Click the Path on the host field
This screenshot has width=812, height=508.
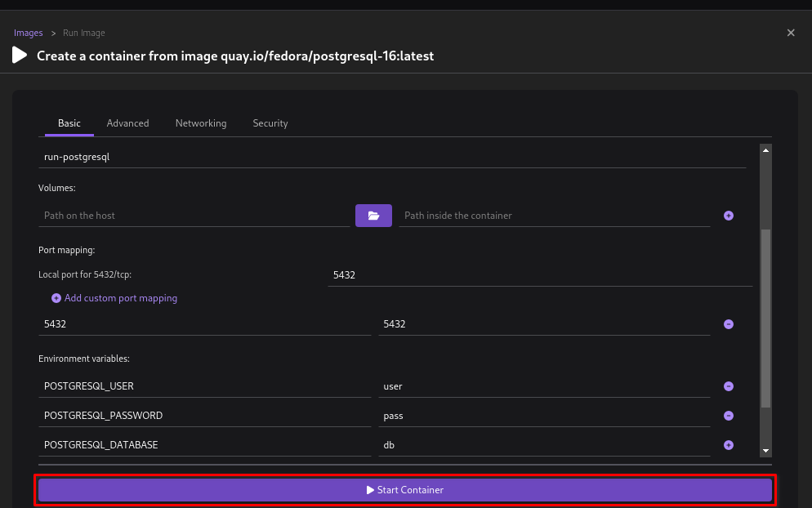click(194, 216)
